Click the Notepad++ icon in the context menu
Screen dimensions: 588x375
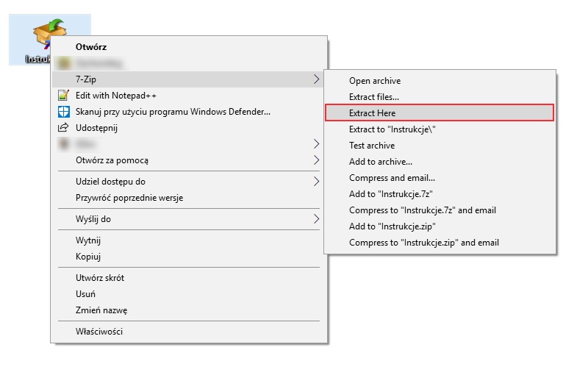(63, 96)
